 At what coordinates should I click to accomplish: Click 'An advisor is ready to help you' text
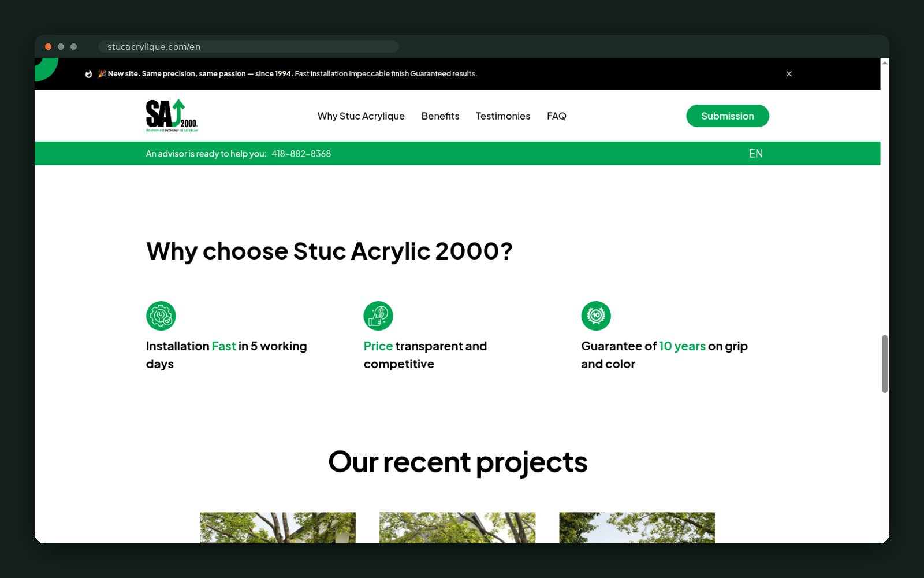point(206,154)
